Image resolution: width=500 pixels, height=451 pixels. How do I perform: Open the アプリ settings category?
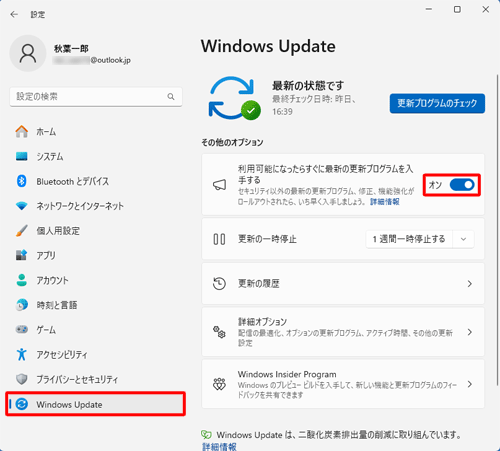click(x=96, y=255)
